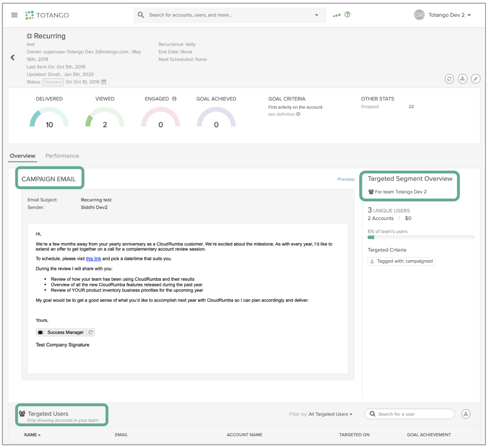Click the Email Subject value Recurring test
489x448 pixels.
coord(96,200)
